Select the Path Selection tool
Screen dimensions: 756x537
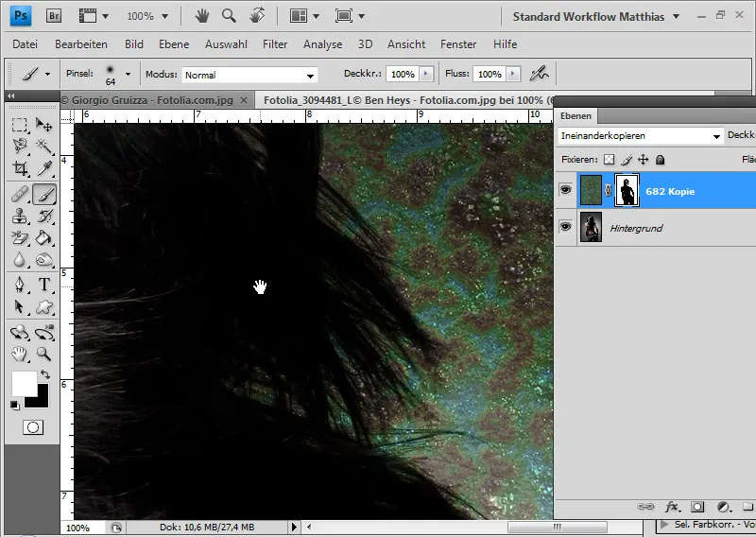coord(20,307)
